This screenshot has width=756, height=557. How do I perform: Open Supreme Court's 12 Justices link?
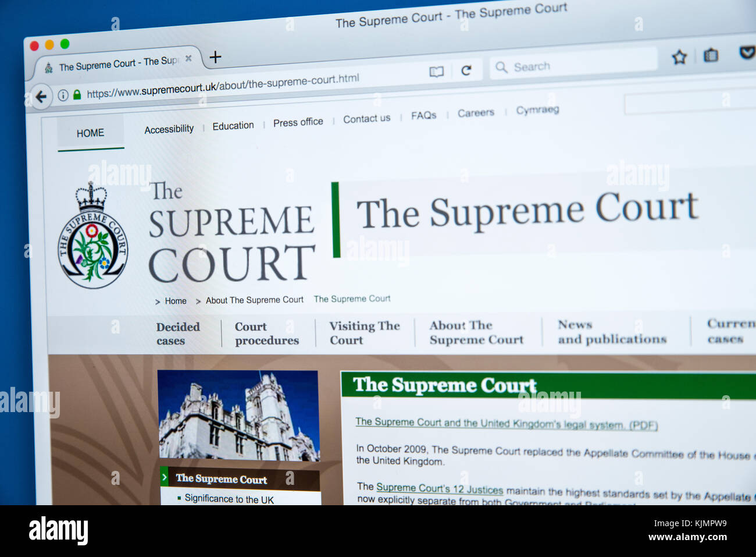[x=440, y=489]
